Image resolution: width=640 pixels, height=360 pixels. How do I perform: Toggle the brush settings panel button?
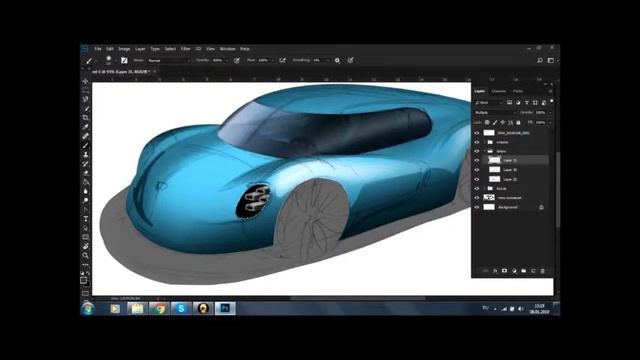click(x=124, y=60)
